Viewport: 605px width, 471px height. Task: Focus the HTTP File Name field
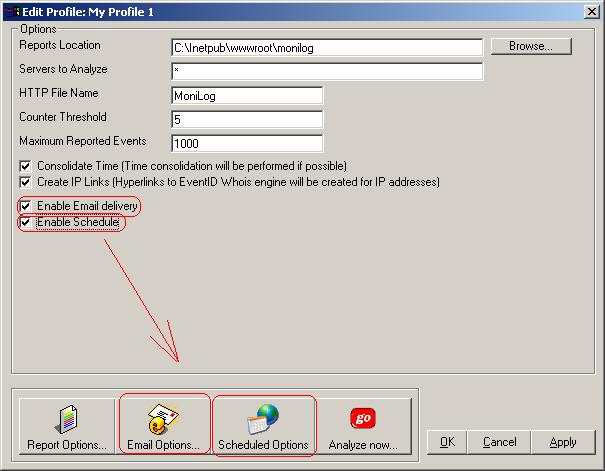tap(247, 95)
